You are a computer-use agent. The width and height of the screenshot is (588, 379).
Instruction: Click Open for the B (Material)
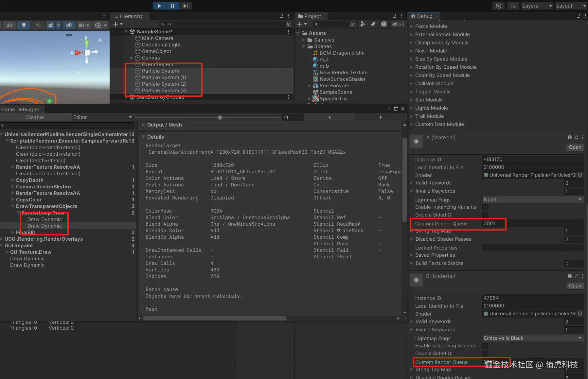(575, 286)
